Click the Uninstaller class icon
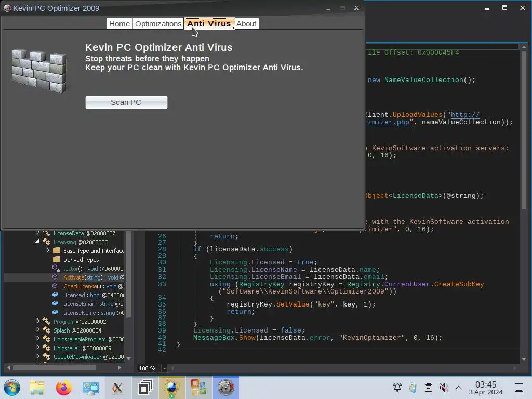The height and width of the screenshot is (399, 532). tap(46, 348)
